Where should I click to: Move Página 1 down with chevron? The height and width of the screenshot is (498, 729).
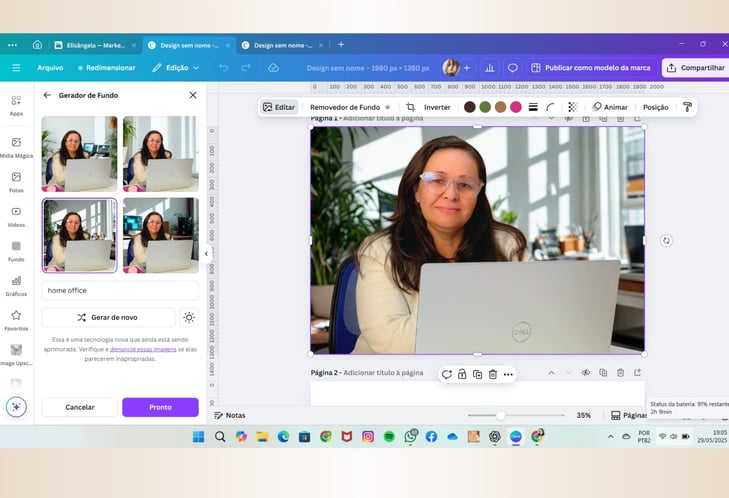tap(551, 118)
